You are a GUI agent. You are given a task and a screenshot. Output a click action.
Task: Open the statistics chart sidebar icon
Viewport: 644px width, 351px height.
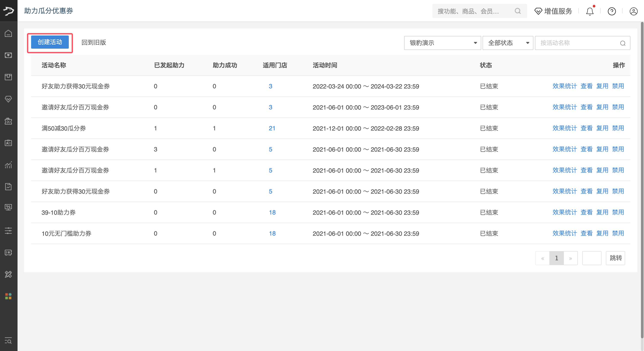click(9, 165)
